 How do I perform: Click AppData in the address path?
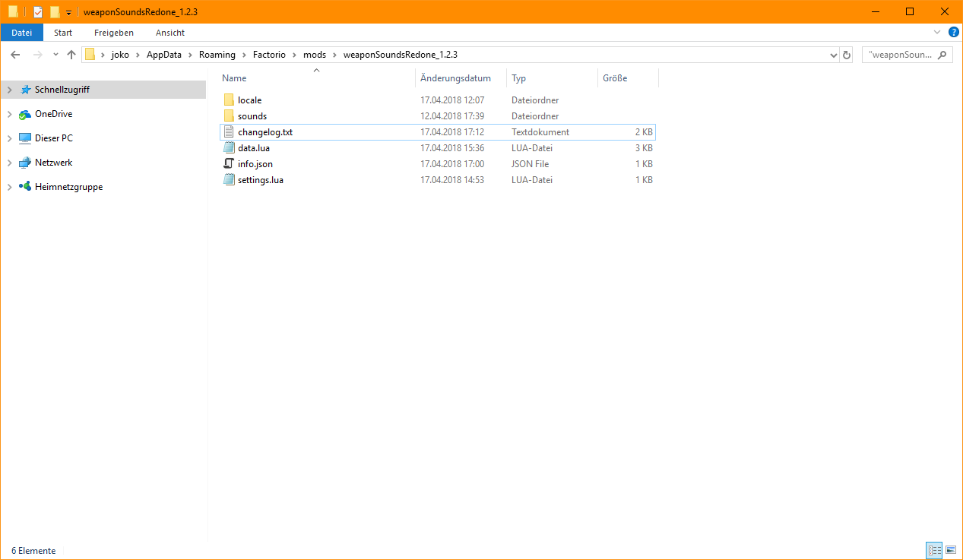[x=164, y=55]
